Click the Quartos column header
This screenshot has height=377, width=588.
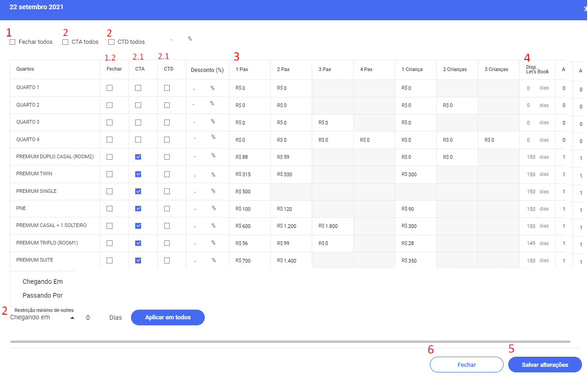25,69
